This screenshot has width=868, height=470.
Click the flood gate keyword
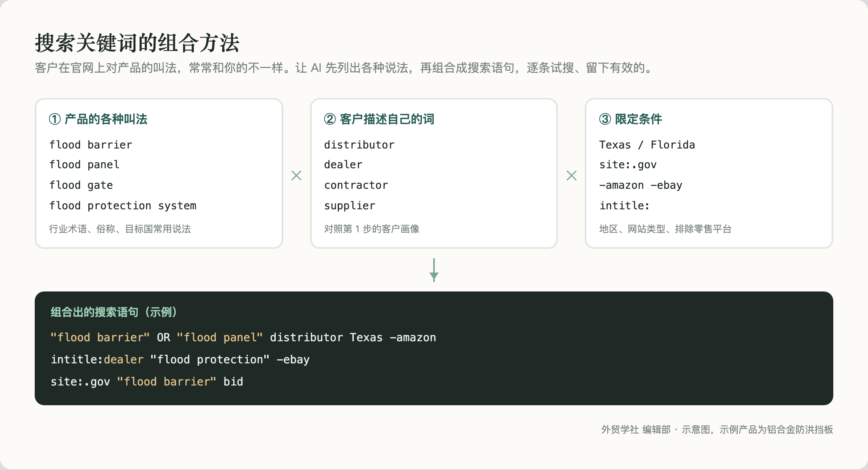click(81, 185)
